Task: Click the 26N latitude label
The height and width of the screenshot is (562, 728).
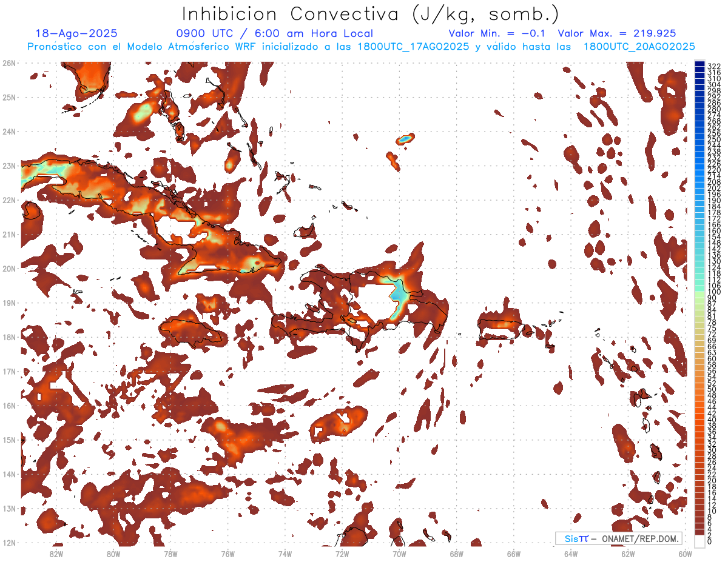Action: point(9,63)
